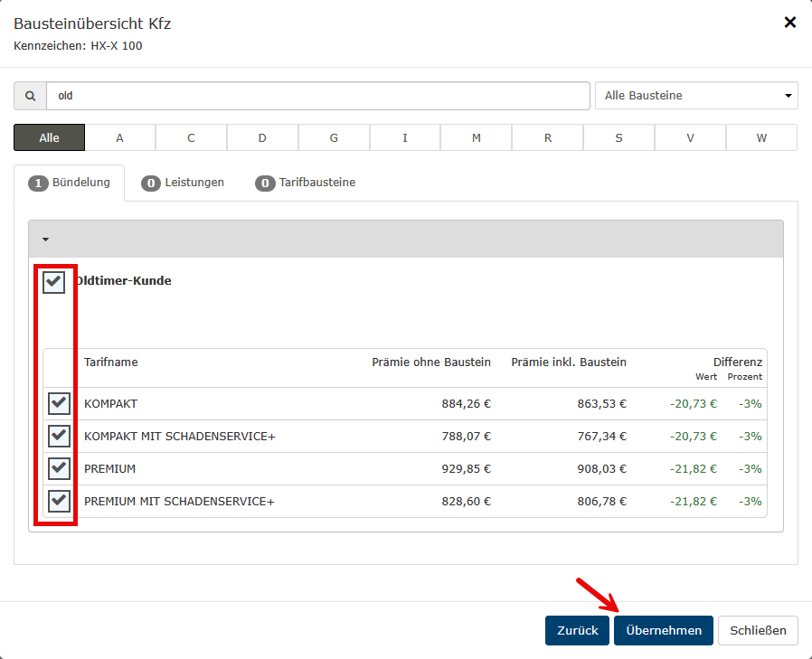Filter modules by letter C

pyautogui.click(x=191, y=137)
